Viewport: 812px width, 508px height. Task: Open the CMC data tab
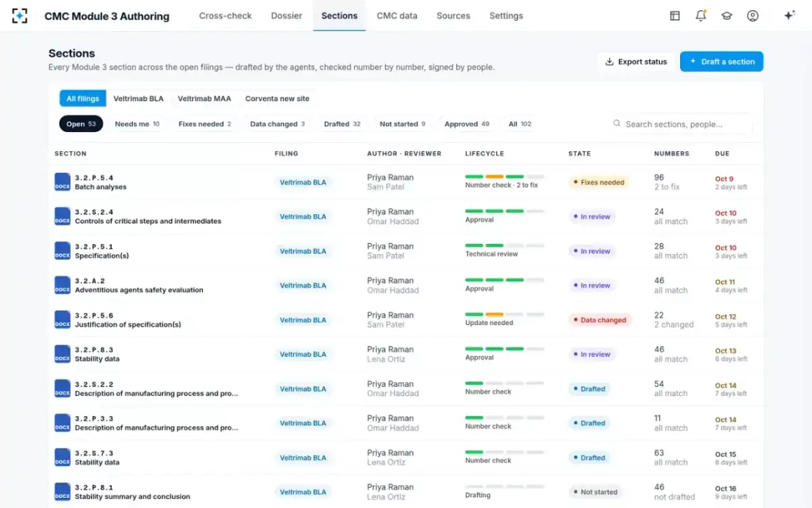coord(397,16)
